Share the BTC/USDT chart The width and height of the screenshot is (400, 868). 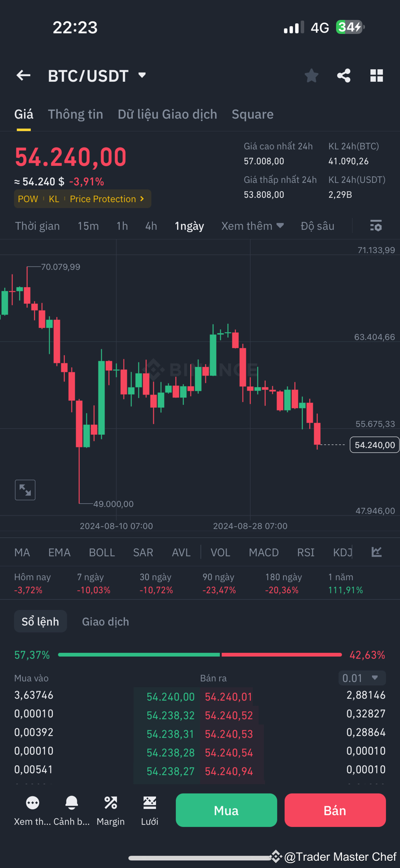pyautogui.click(x=343, y=75)
